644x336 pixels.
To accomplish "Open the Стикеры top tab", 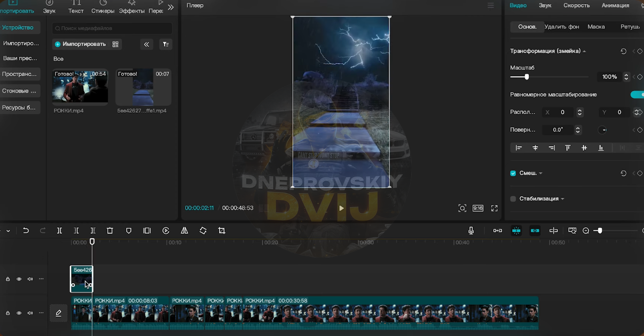I will (102, 7).
